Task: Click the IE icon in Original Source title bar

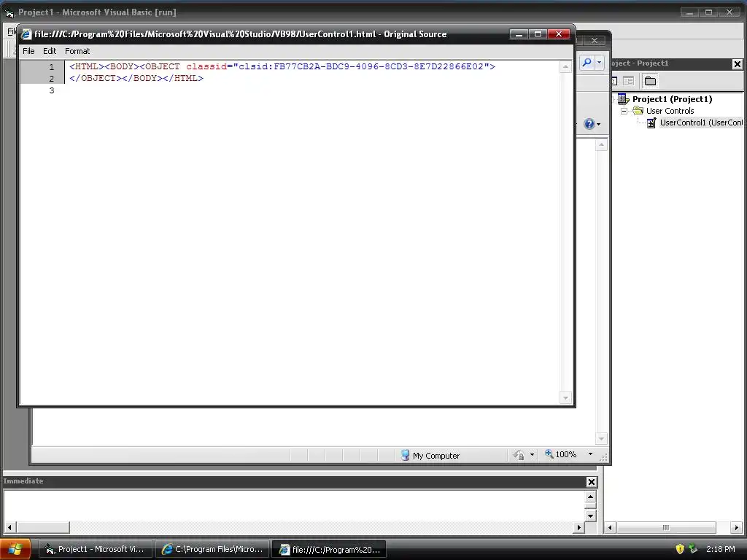Action: (x=26, y=34)
